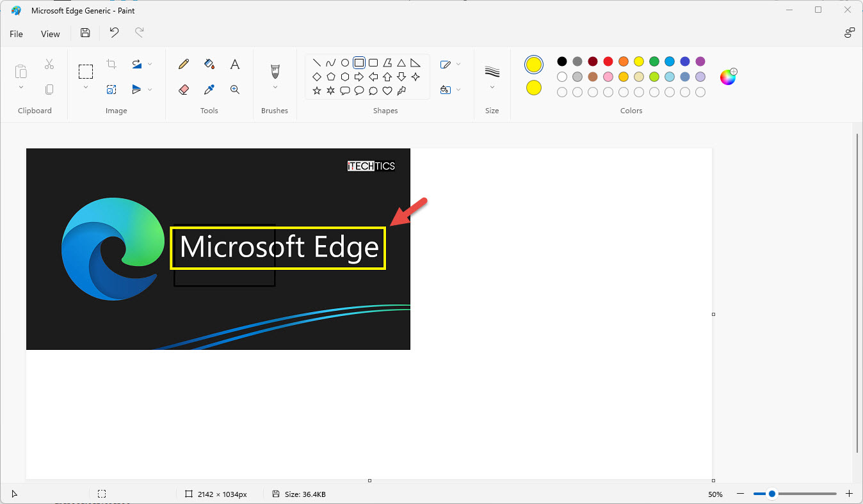This screenshot has height=504, width=863.
Task: Click the Zoom out minus button
Action: pyautogui.click(x=741, y=494)
